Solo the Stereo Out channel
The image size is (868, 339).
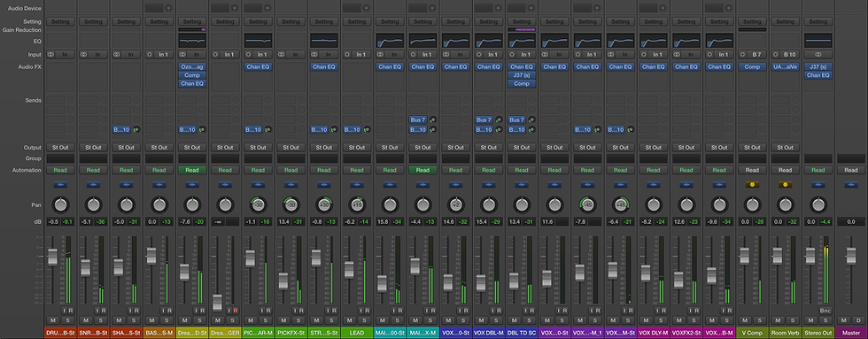[825, 320]
